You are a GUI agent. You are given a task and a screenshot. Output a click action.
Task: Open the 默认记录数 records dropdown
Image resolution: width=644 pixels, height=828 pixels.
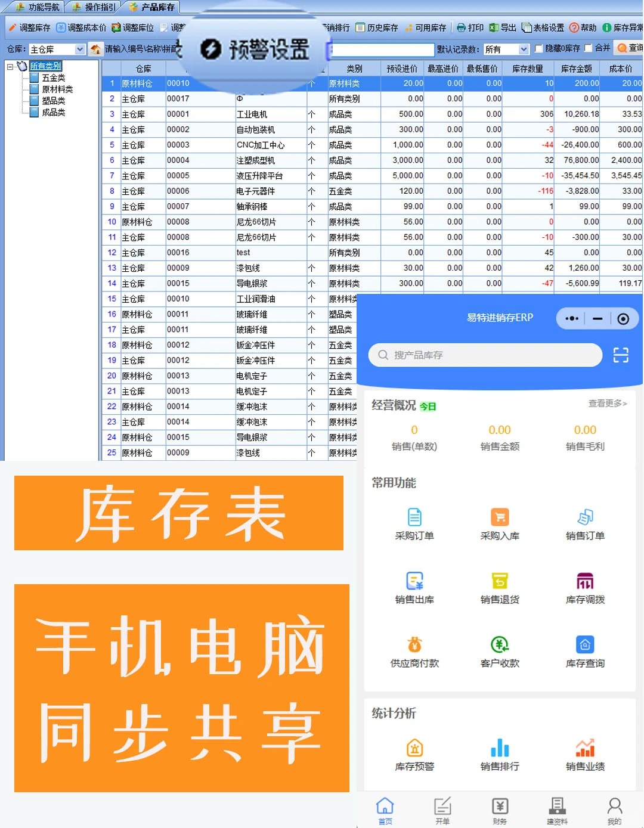pyautogui.click(x=524, y=49)
